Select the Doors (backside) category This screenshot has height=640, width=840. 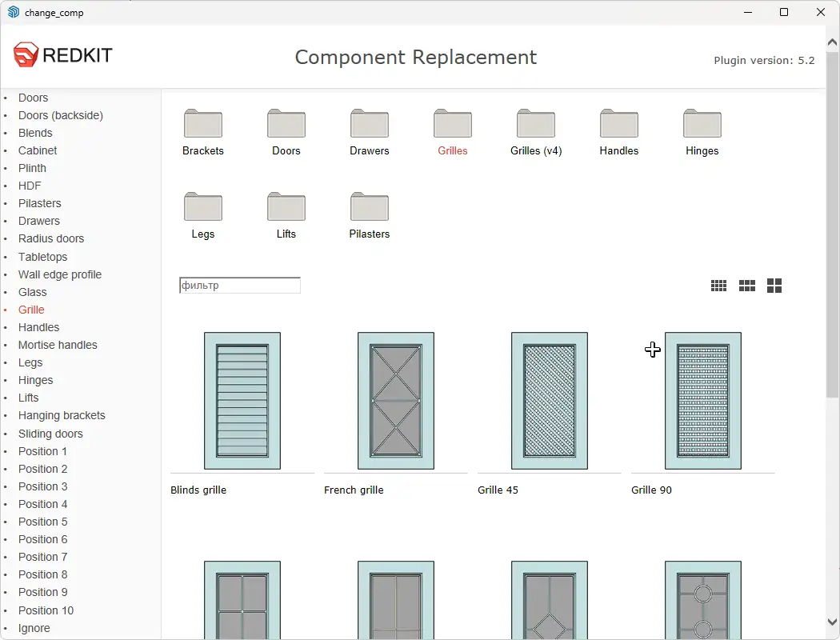click(60, 115)
